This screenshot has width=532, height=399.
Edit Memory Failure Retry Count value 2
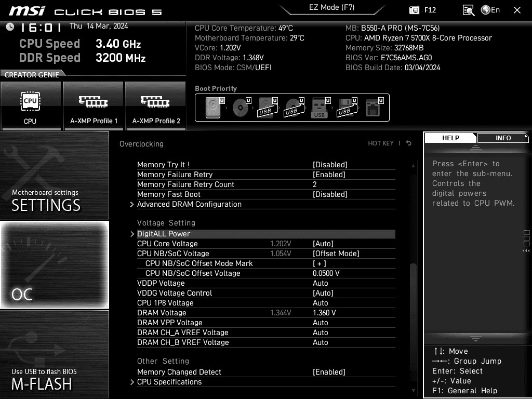(314, 184)
